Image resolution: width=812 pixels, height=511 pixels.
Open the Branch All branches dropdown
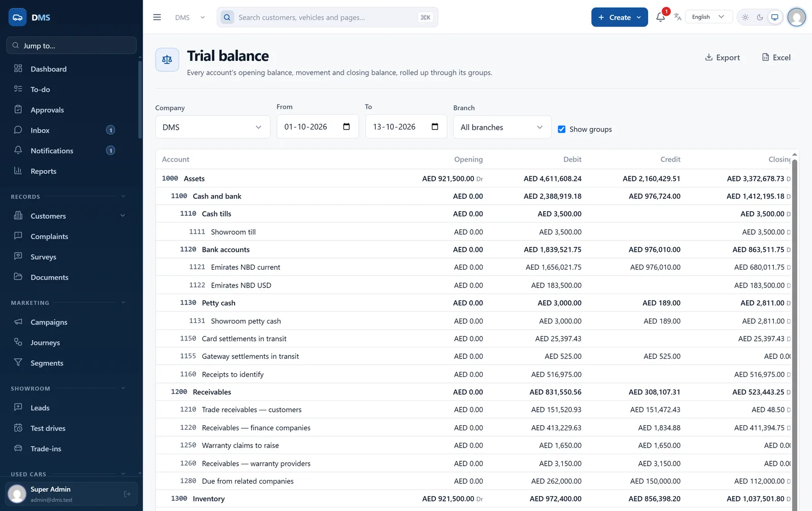pos(502,127)
